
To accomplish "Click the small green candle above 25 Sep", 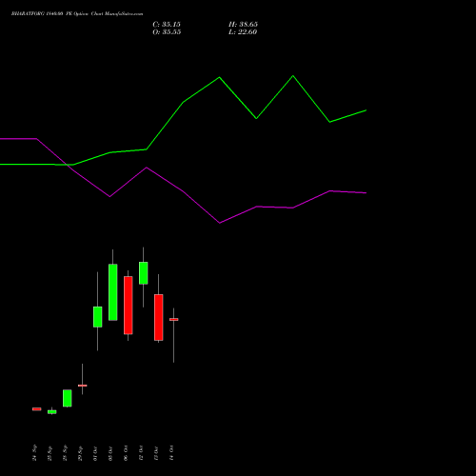I will pyautogui.click(x=52, y=412).
